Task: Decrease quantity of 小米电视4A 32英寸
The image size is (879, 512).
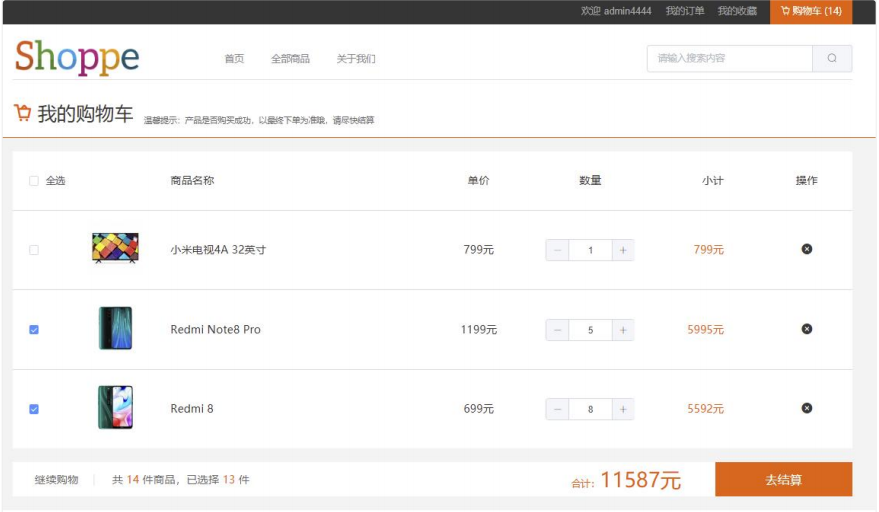Action: (557, 250)
